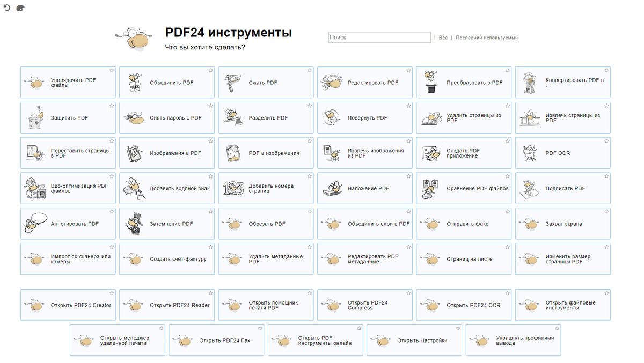This screenshot has height=363, width=644.
Task: Switch to Последний используемый filter
Action: click(487, 38)
